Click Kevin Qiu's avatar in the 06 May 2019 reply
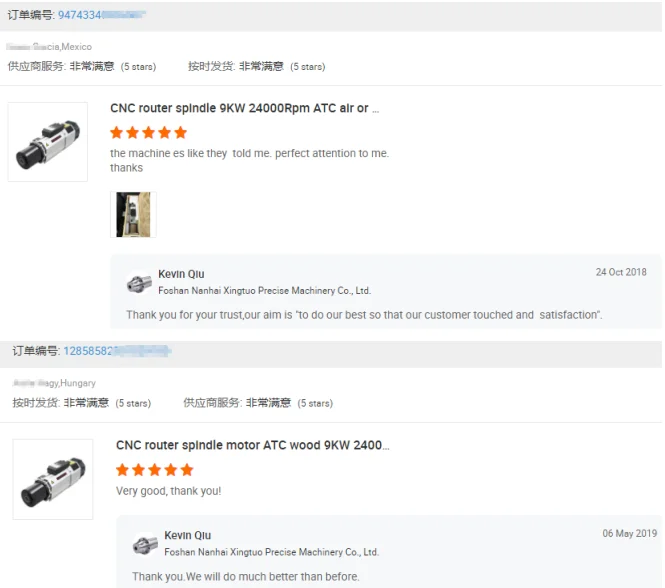665x588 pixels. click(146, 545)
